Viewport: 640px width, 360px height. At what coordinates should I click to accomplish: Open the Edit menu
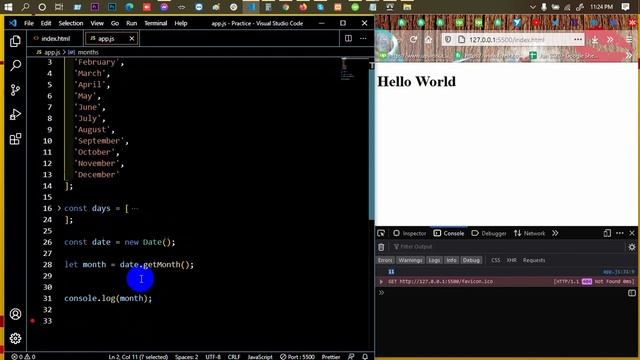[x=46, y=23]
